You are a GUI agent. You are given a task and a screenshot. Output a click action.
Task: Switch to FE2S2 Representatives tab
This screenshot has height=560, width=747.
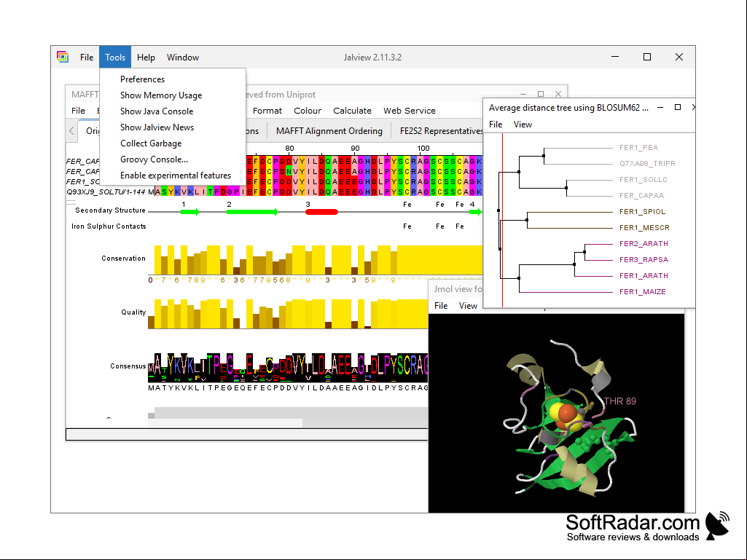[440, 131]
